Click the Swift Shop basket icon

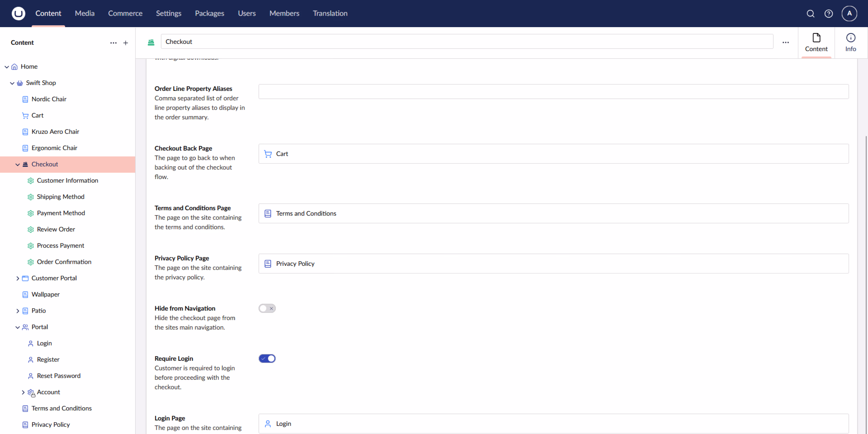[x=20, y=83]
